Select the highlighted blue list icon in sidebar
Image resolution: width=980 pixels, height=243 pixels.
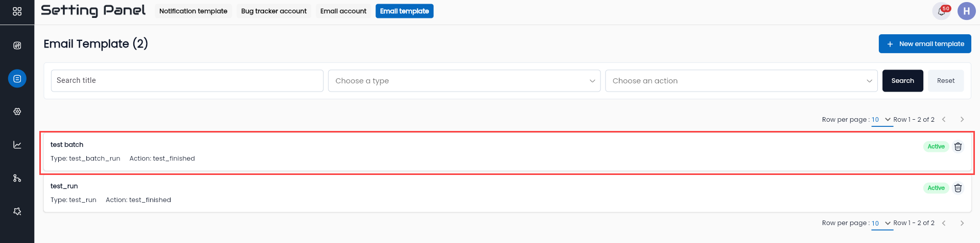click(x=17, y=78)
